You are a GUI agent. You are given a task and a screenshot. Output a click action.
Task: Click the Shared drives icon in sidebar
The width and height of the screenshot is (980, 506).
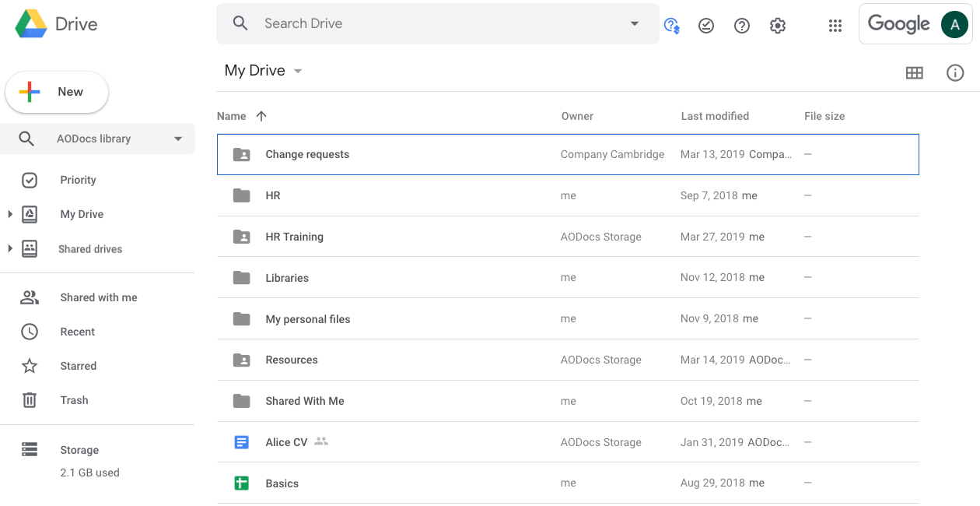(30, 249)
